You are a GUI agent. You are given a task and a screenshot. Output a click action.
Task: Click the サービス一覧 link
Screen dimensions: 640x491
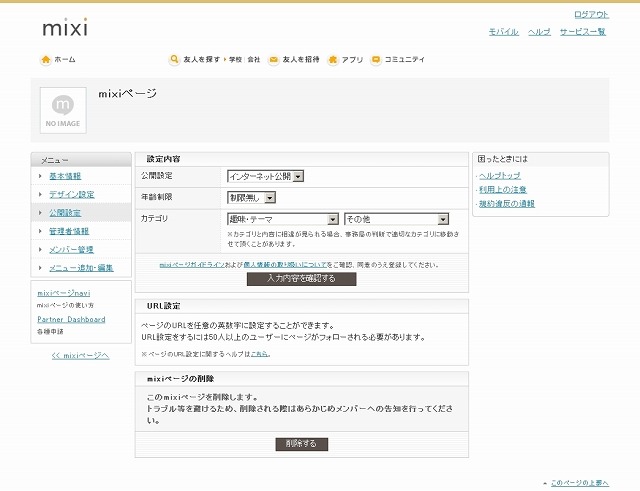click(582, 32)
